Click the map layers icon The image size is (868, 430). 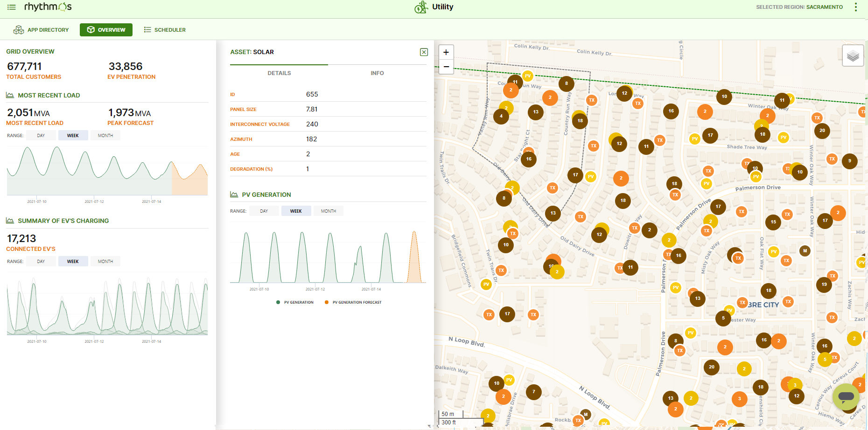(853, 56)
